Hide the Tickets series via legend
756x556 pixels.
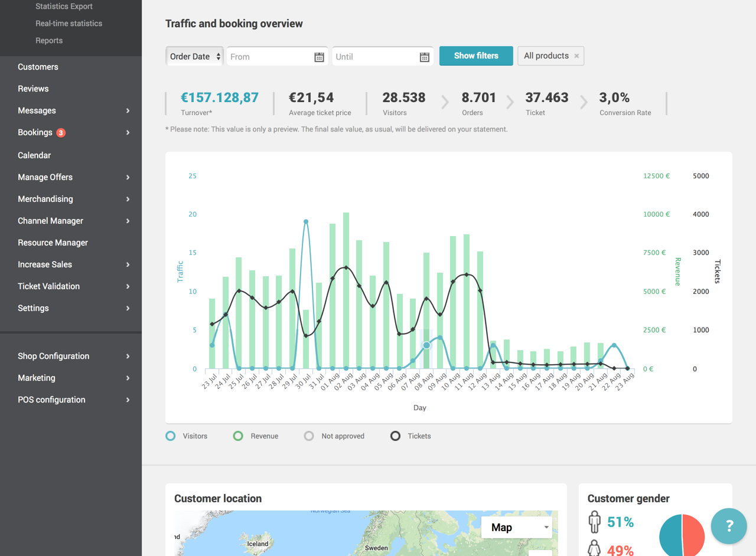pos(411,436)
